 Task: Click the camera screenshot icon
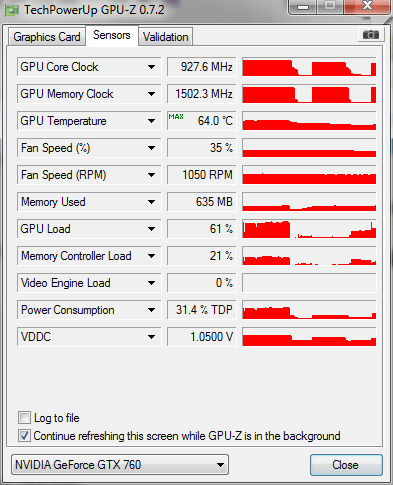click(371, 34)
